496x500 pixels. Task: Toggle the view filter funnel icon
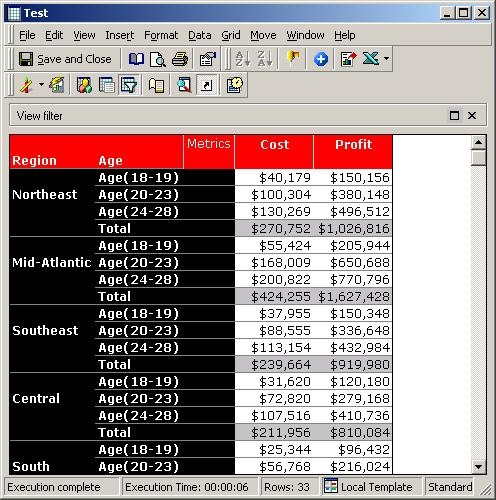[x=129, y=85]
